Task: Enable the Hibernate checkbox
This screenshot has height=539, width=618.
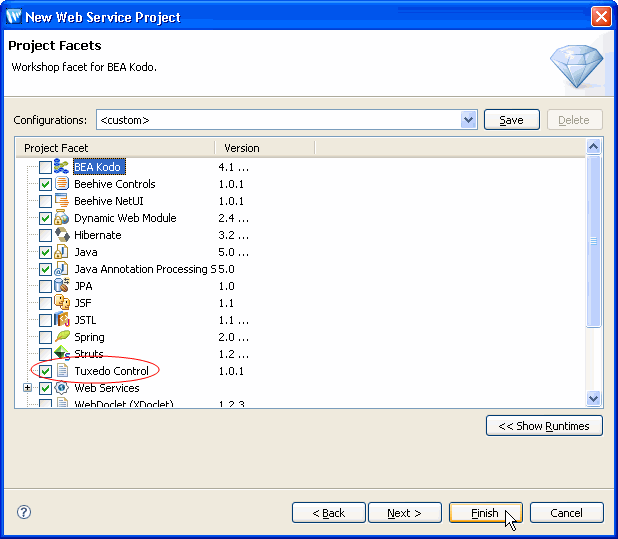Action: [45, 235]
